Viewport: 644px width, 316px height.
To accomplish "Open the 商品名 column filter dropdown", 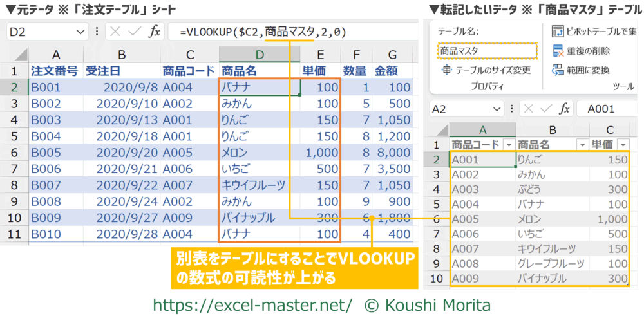I will pyautogui.click(x=582, y=145).
